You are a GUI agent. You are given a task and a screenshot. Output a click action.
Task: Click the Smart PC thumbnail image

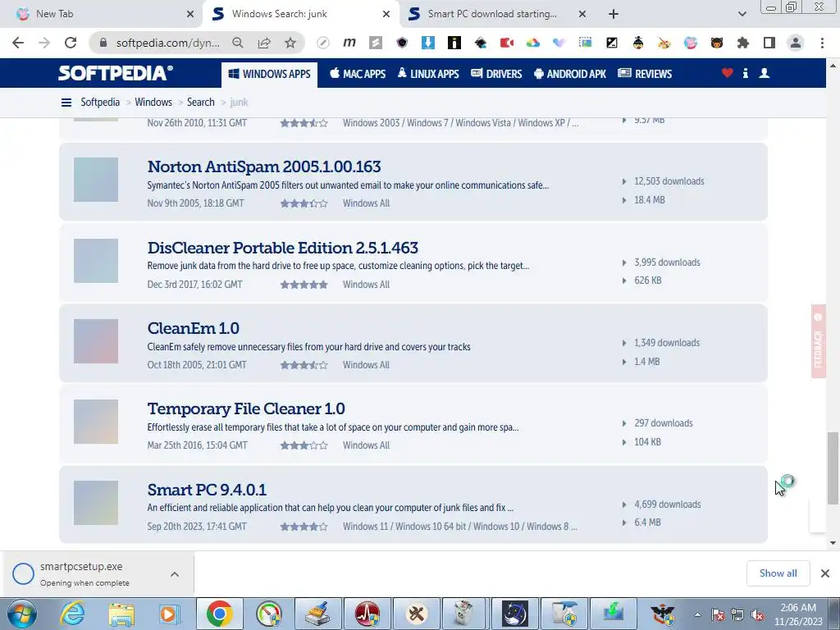coord(96,503)
